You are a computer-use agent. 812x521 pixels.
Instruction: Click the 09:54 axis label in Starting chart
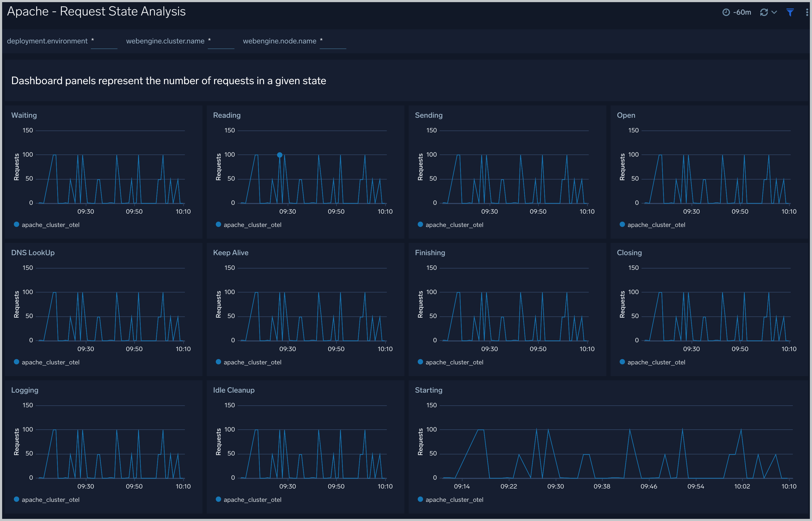pos(696,486)
